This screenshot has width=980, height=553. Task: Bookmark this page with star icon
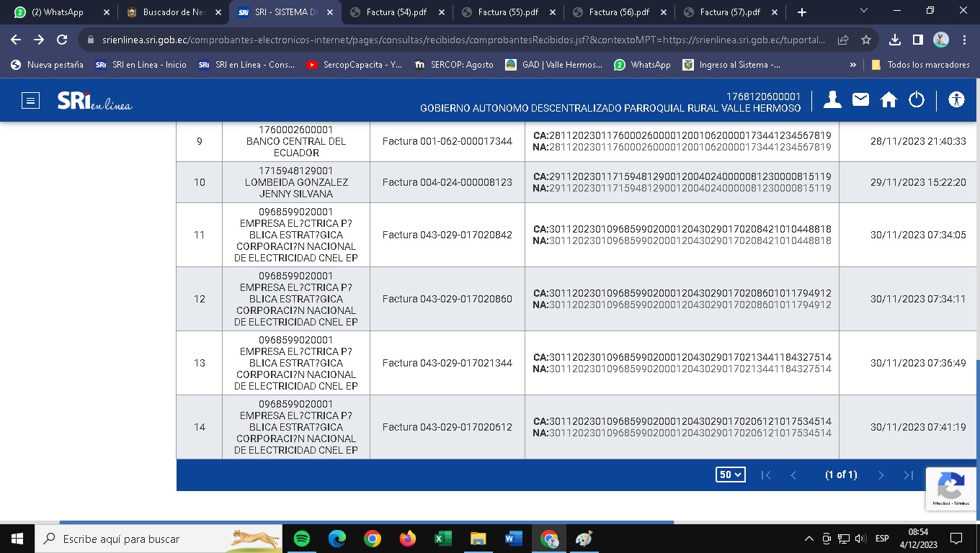(866, 40)
